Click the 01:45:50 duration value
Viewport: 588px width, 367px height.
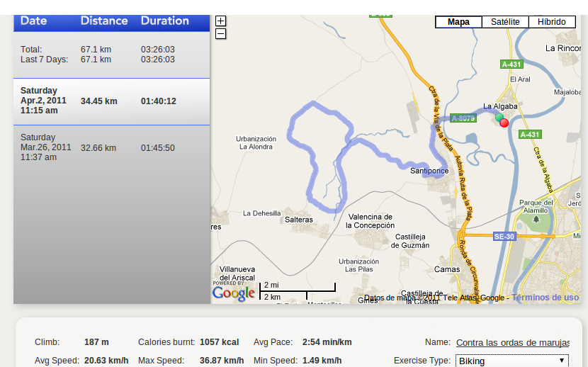tap(157, 148)
